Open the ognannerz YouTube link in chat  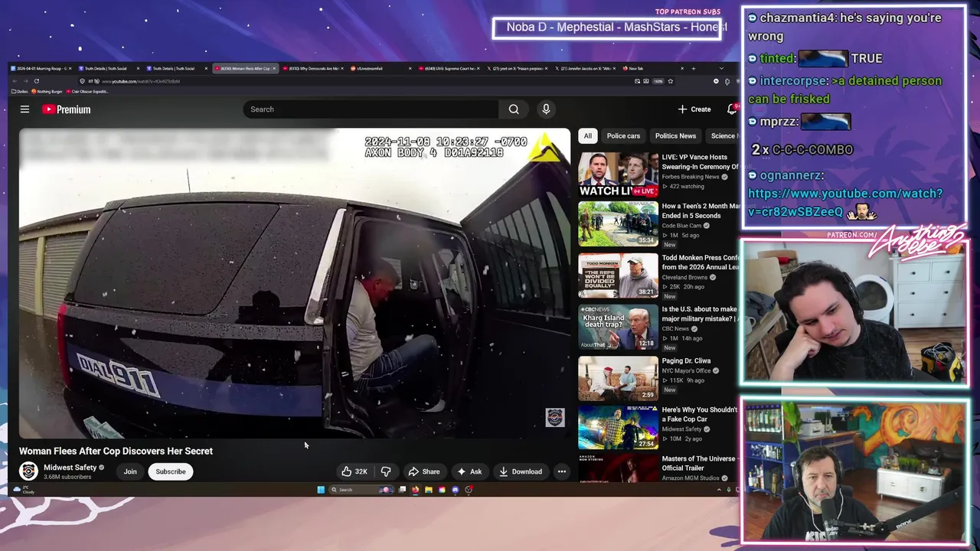click(845, 203)
